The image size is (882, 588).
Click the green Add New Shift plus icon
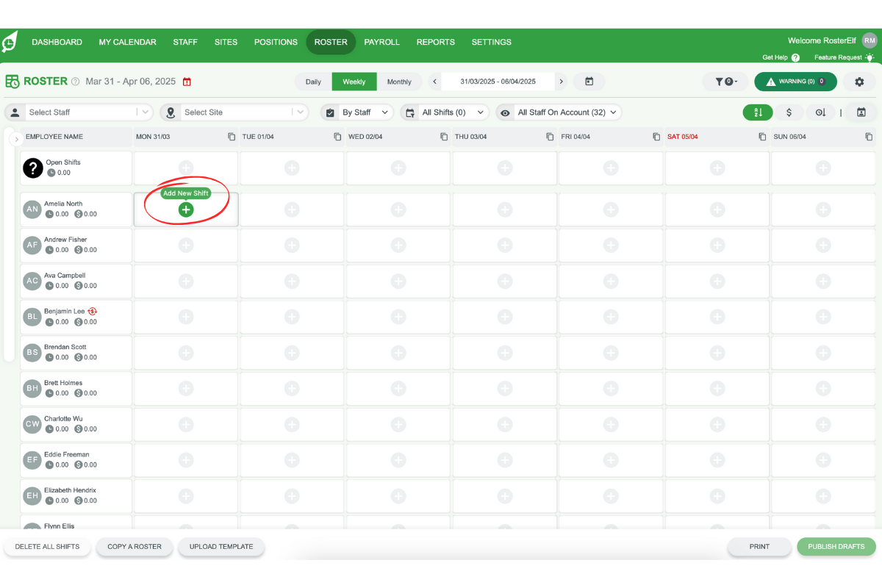[186, 209]
